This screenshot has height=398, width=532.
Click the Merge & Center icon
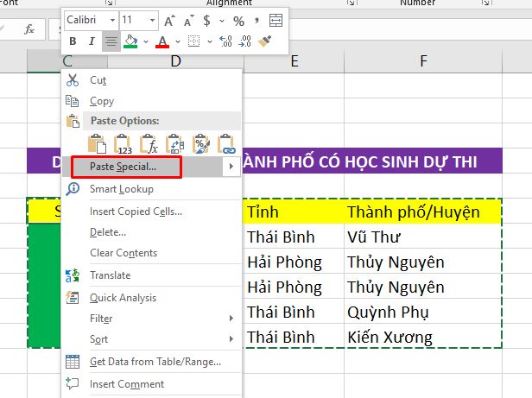click(x=275, y=21)
